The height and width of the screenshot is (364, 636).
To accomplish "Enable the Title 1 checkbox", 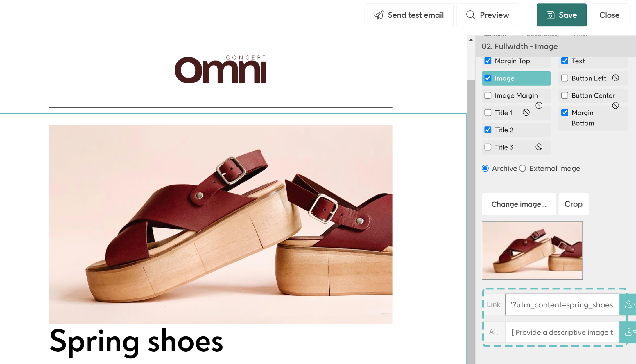I will click(x=488, y=112).
